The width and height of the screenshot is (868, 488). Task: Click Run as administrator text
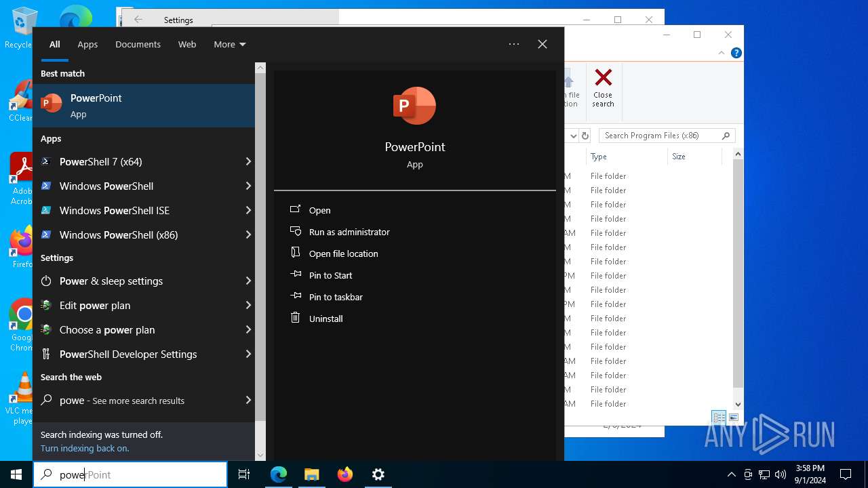(x=349, y=232)
